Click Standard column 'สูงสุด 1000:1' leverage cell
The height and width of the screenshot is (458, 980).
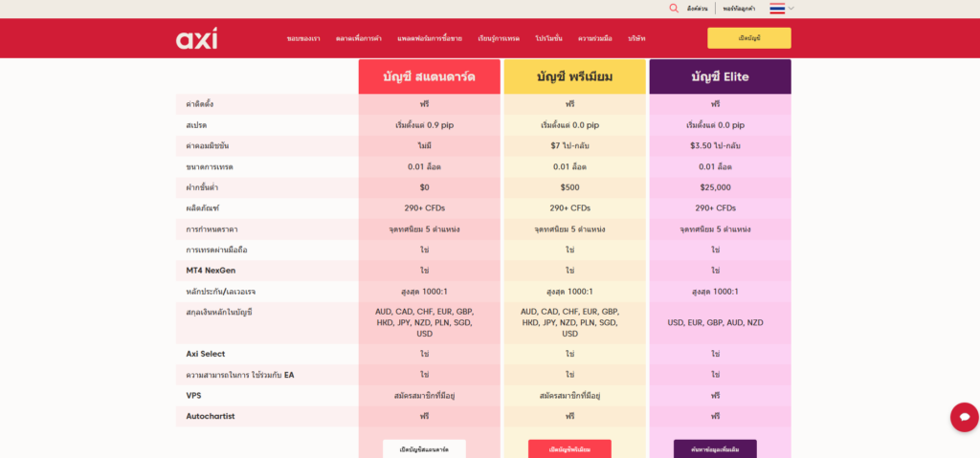tap(424, 292)
